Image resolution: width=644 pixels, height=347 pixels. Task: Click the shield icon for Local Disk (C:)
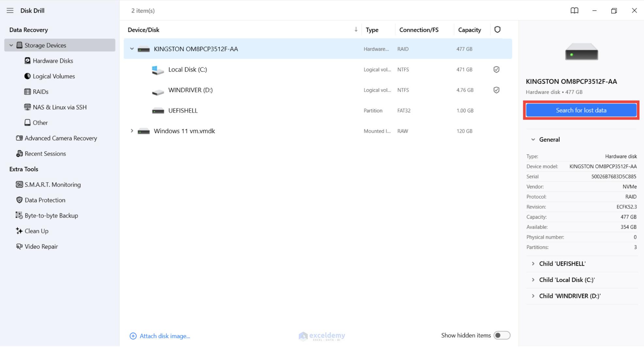(496, 70)
